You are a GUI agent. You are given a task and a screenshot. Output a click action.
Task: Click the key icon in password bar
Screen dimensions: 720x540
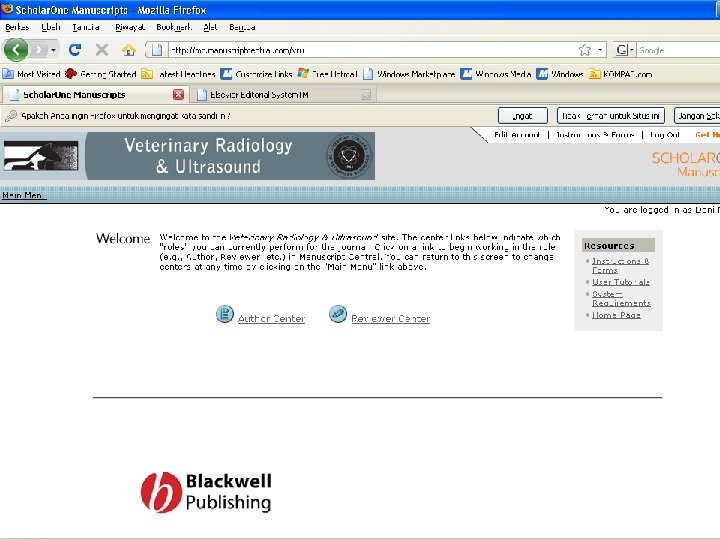(x=10, y=116)
